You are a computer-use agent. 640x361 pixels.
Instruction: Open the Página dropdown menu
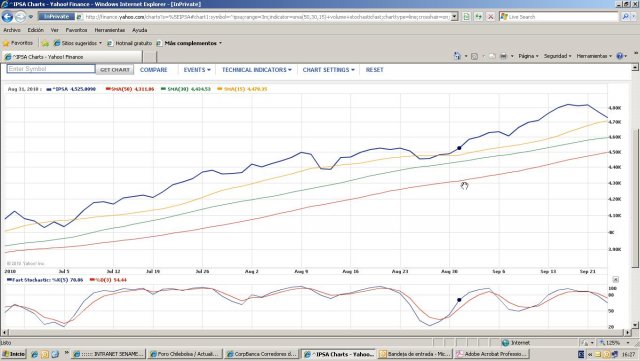[x=528, y=56]
